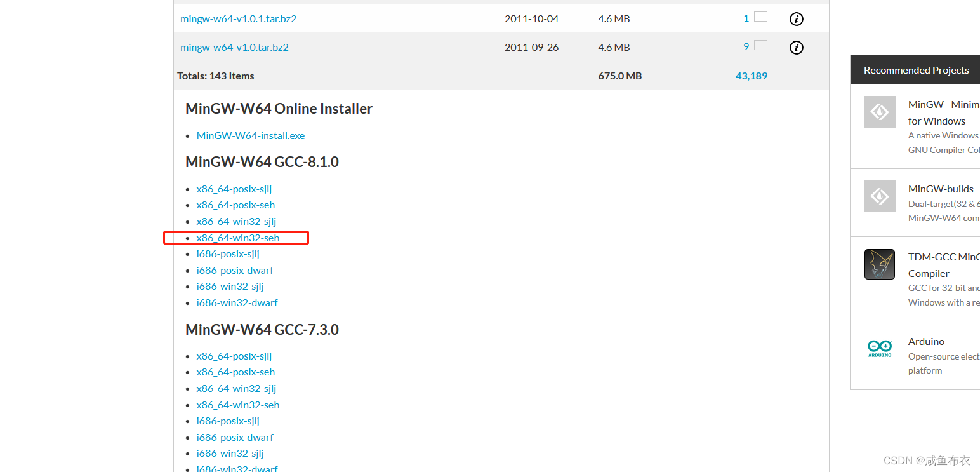Click the download count link showing 9
The image size is (980, 472).
point(746,47)
